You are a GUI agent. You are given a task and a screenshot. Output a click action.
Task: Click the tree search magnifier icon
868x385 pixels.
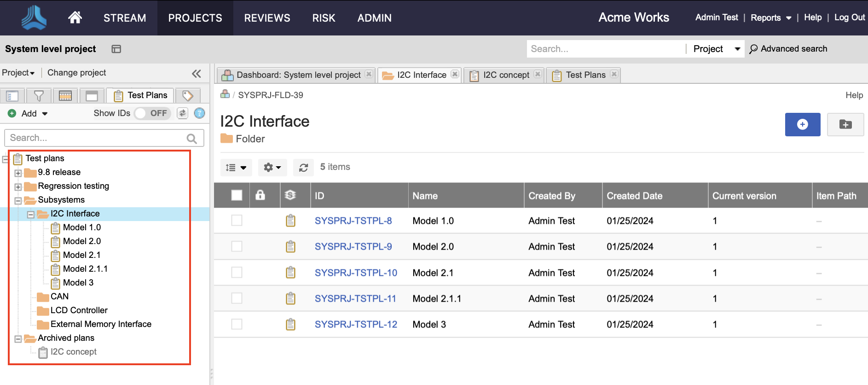click(x=192, y=138)
